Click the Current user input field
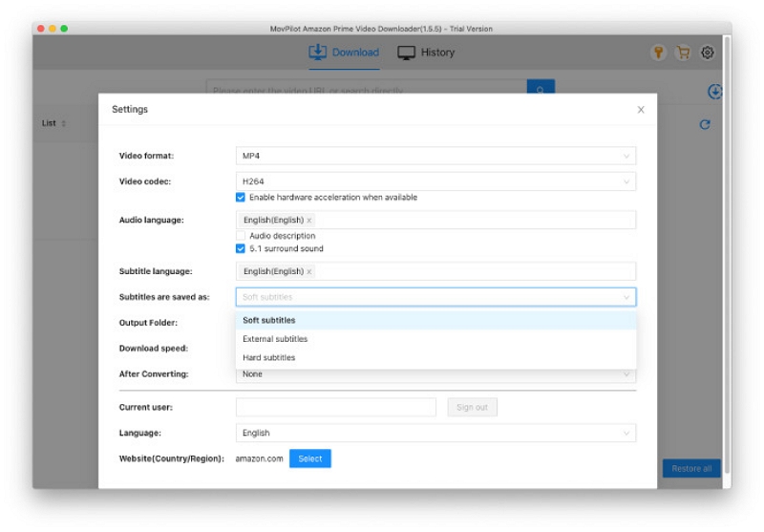The width and height of the screenshot is (764, 532). point(335,408)
